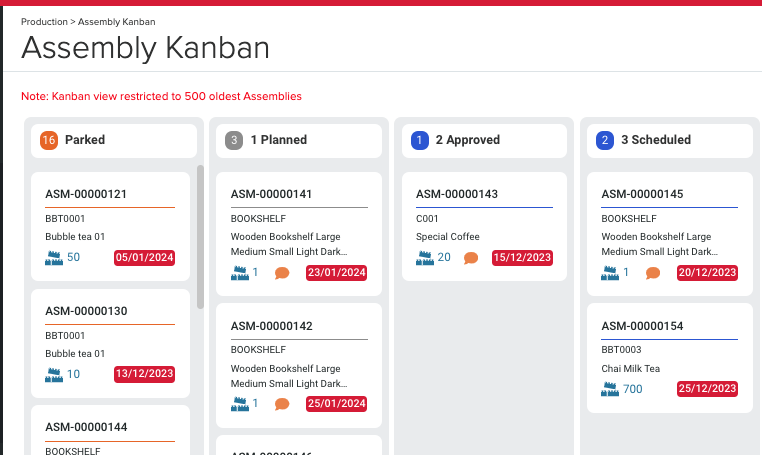Open the comment bubble on ASM-00000141
The image size is (762, 455).
(282, 273)
